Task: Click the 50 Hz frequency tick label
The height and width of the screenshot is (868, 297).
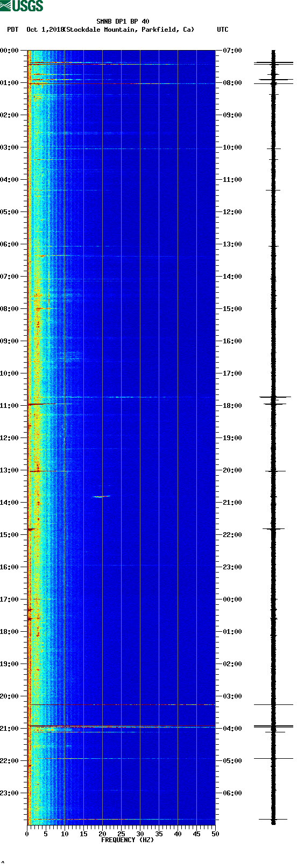Action: 215,834
